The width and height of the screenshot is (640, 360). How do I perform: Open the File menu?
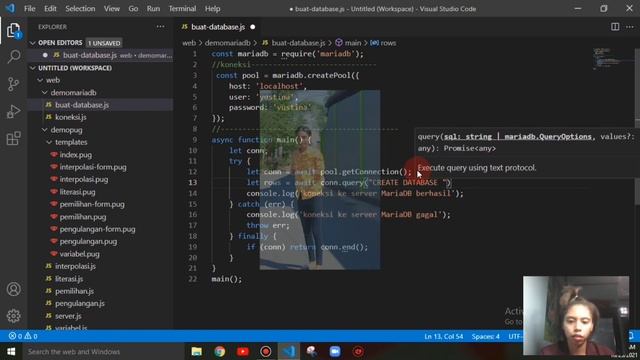29,9
